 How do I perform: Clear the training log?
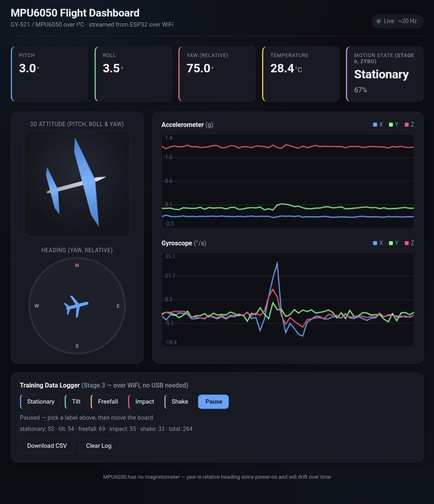98,446
